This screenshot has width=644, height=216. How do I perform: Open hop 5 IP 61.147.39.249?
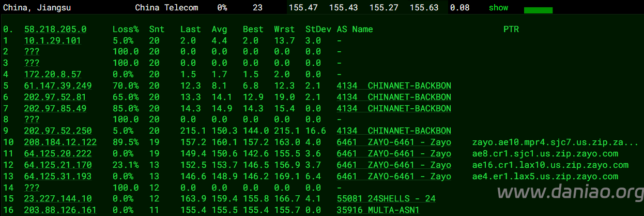pyautogui.click(x=58, y=86)
